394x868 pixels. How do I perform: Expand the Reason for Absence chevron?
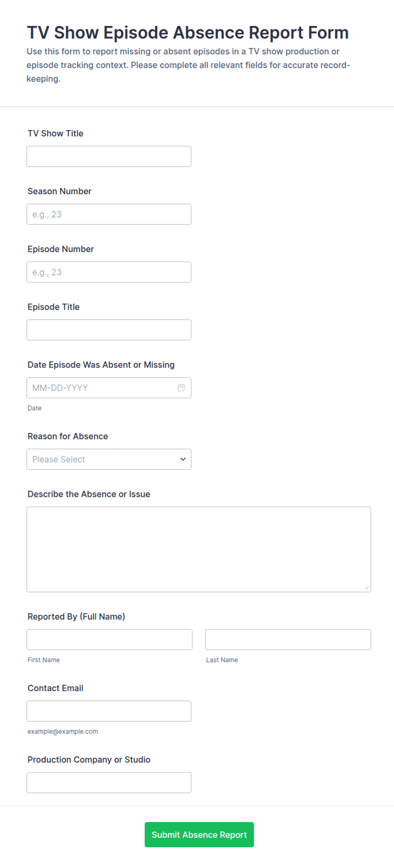click(x=183, y=459)
